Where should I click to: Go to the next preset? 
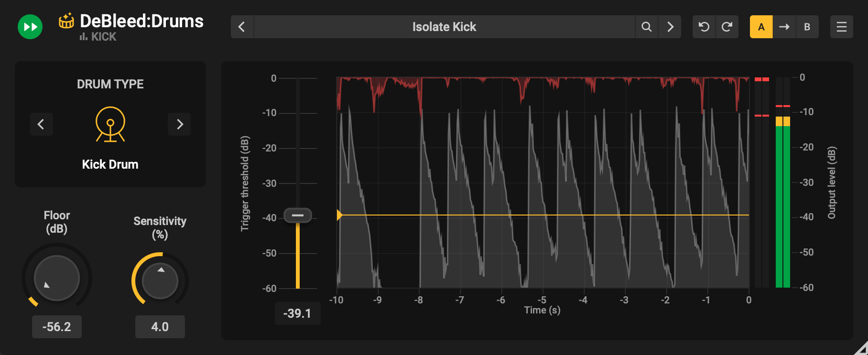pos(670,27)
